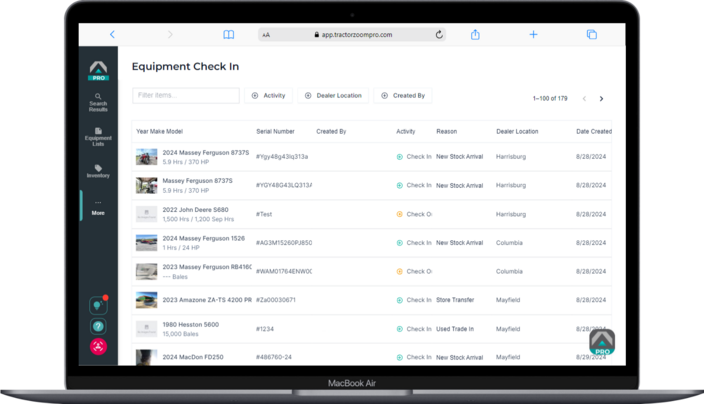Open Search Results in the sidebar
This screenshot has width=704, height=404.
(x=98, y=103)
